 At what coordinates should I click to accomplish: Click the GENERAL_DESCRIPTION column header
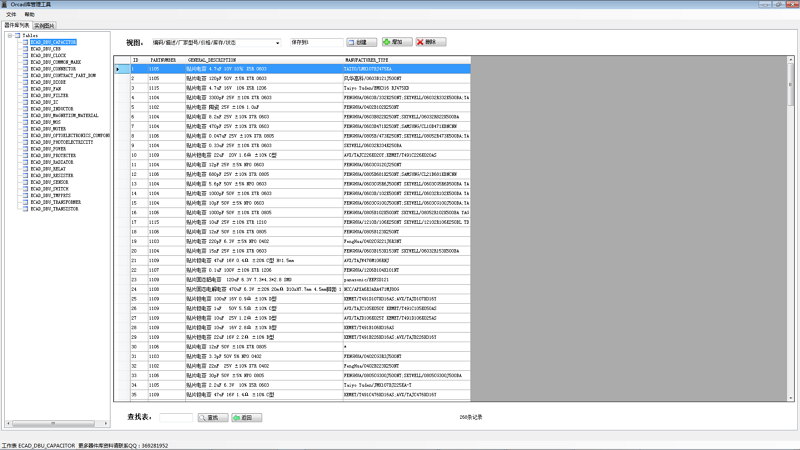click(210, 60)
